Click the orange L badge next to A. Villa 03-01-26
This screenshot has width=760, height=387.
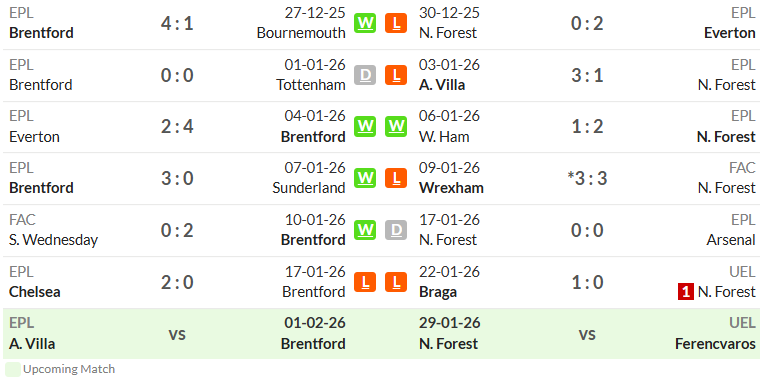point(396,75)
